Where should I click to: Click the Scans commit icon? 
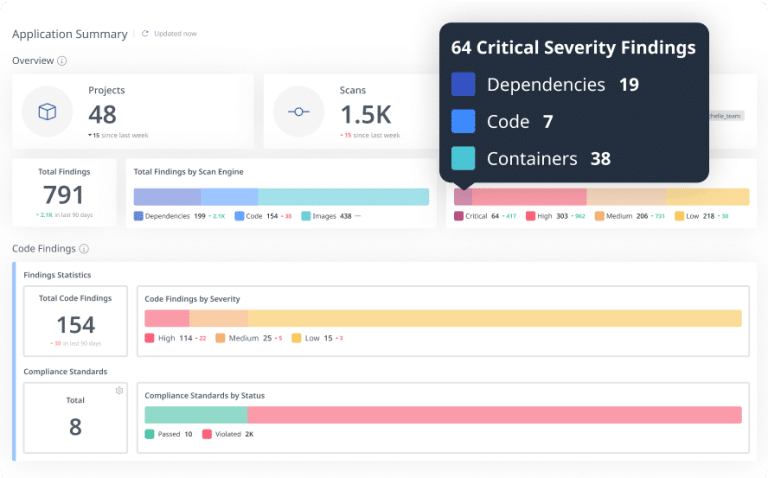click(298, 112)
